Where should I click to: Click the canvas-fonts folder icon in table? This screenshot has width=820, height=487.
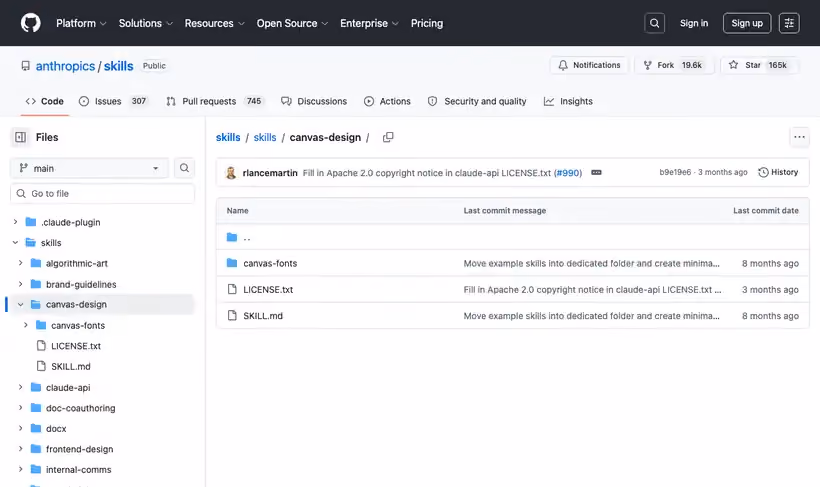tap(232, 263)
